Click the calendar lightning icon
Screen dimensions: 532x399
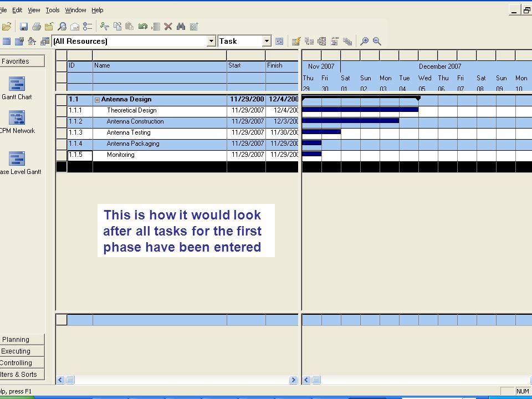(x=296, y=42)
